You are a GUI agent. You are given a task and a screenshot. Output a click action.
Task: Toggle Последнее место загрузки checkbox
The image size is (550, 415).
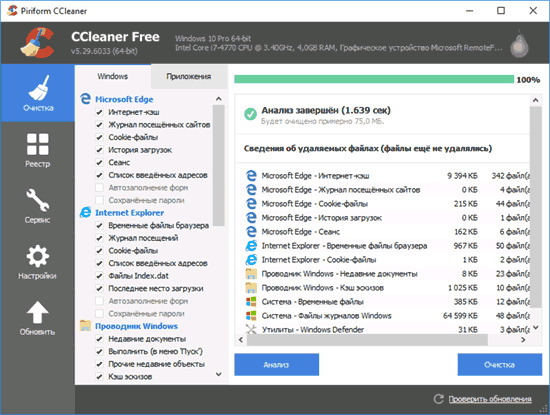pos(99,289)
